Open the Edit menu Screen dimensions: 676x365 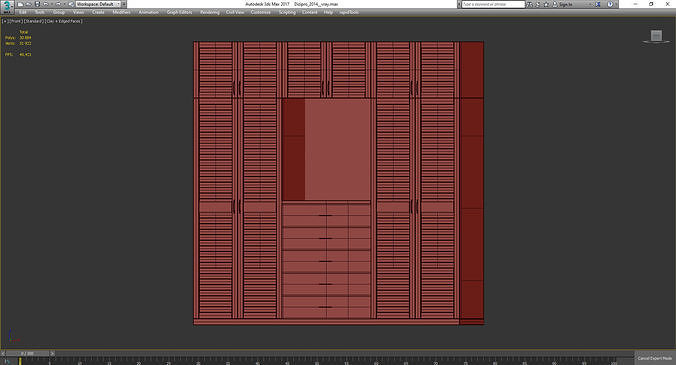click(x=23, y=12)
